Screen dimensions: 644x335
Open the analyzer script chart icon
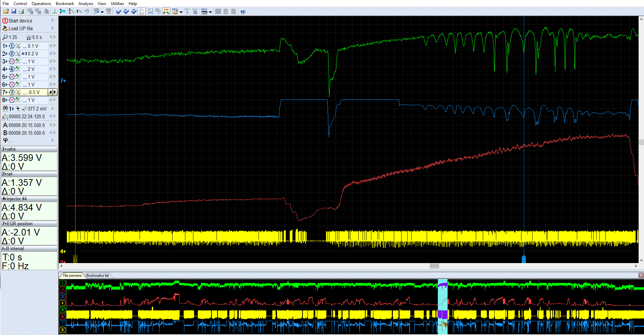pyautogui.click(x=96, y=11)
